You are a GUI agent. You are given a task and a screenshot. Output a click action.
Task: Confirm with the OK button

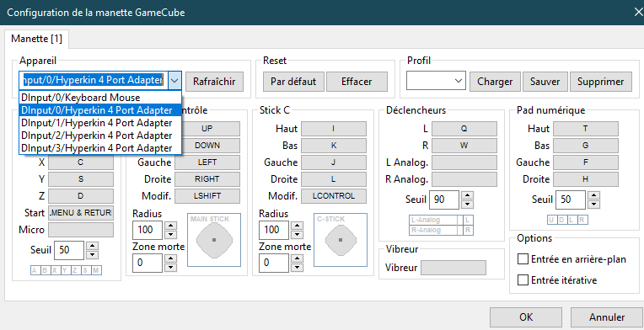526,317
